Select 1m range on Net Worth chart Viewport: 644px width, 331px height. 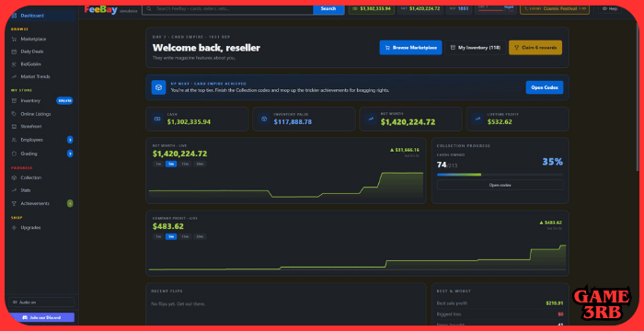click(158, 164)
